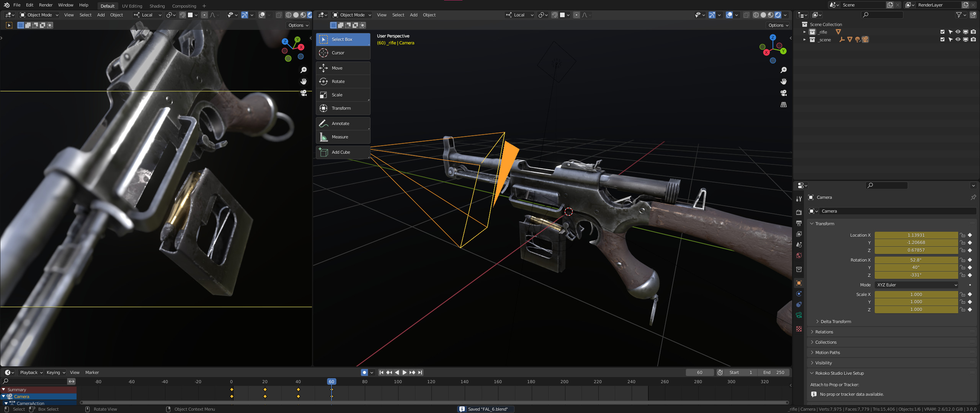Open the XYZ Euler rotation mode dropdown
Screen dimensions: 980x413
tap(916, 285)
